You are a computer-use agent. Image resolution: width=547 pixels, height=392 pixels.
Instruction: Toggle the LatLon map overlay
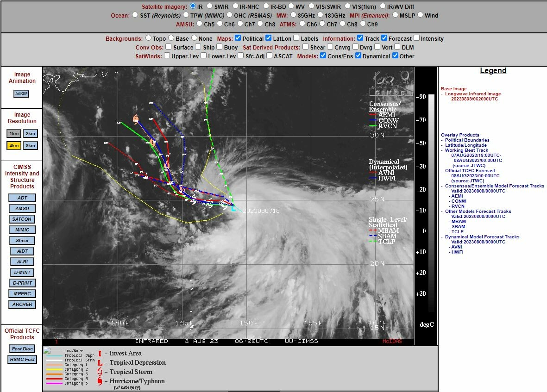pos(268,37)
